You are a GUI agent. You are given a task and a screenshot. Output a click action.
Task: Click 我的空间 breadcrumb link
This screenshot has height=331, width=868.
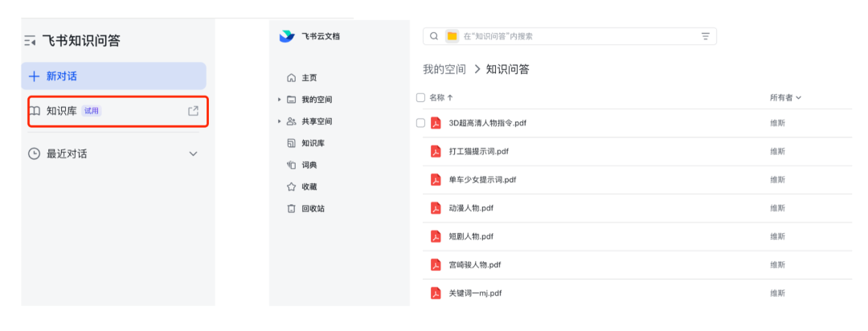(444, 69)
